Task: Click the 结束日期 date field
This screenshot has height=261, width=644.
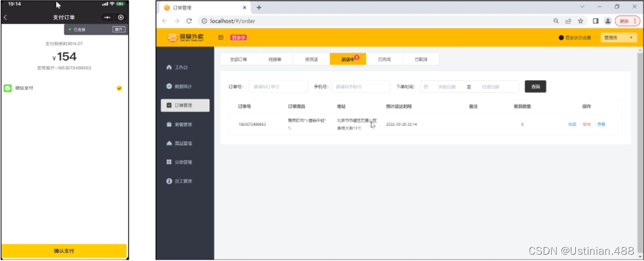Action: (x=491, y=87)
